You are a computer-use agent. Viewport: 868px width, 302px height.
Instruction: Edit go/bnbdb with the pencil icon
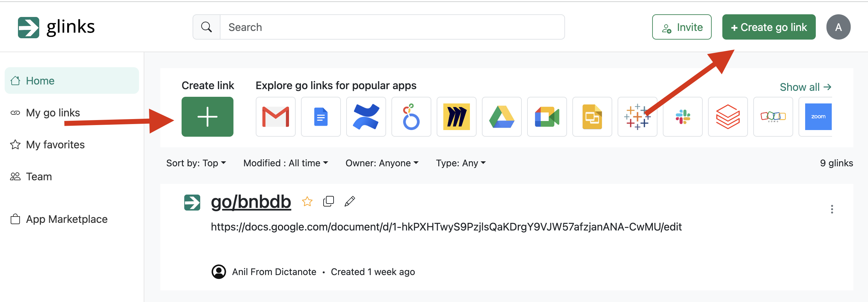[350, 201]
